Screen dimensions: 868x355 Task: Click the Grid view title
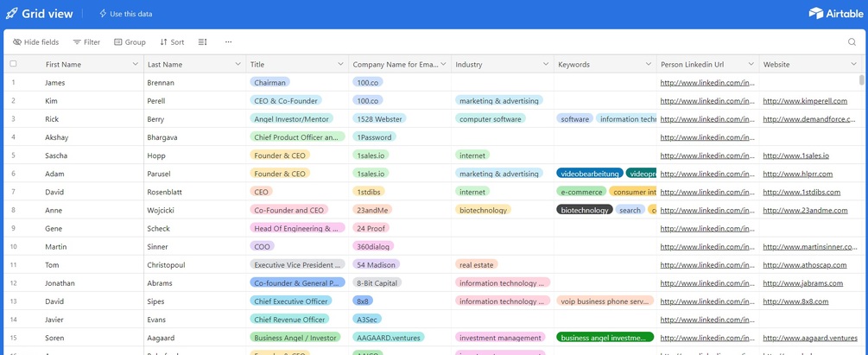pyautogui.click(x=47, y=14)
